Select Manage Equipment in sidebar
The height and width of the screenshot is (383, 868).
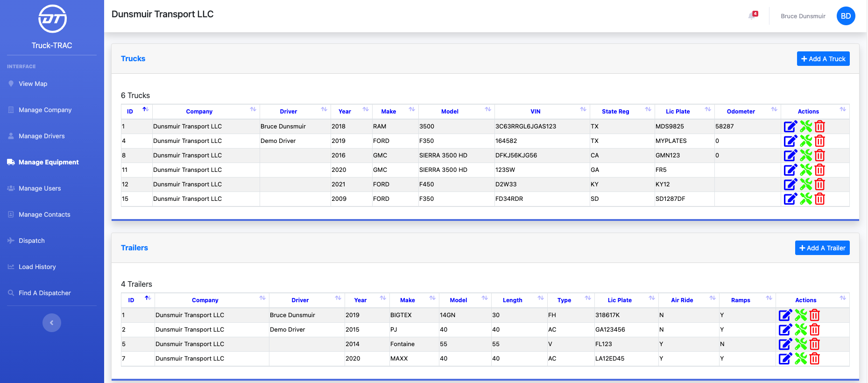[49, 162]
